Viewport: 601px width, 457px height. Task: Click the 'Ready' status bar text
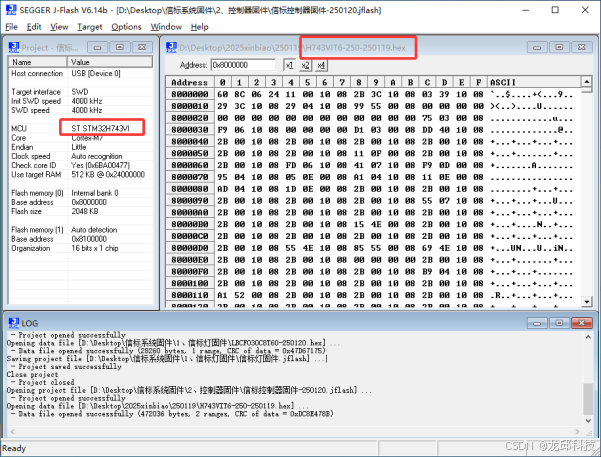pyautogui.click(x=14, y=448)
